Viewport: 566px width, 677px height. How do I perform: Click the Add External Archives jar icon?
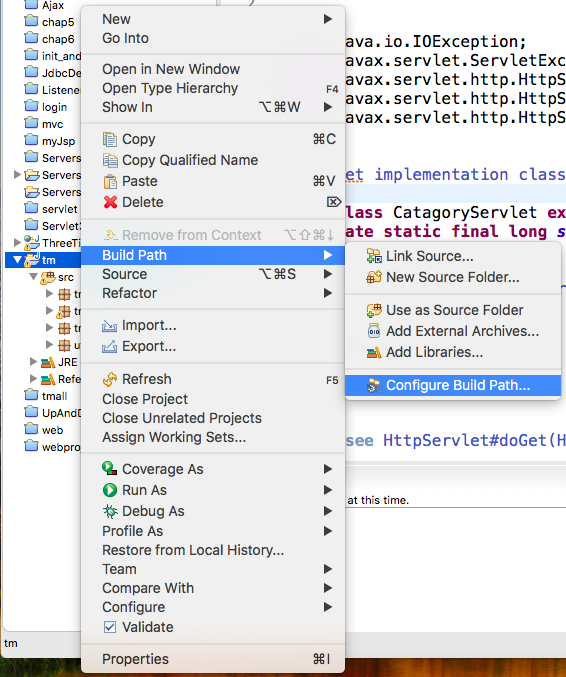tap(374, 331)
